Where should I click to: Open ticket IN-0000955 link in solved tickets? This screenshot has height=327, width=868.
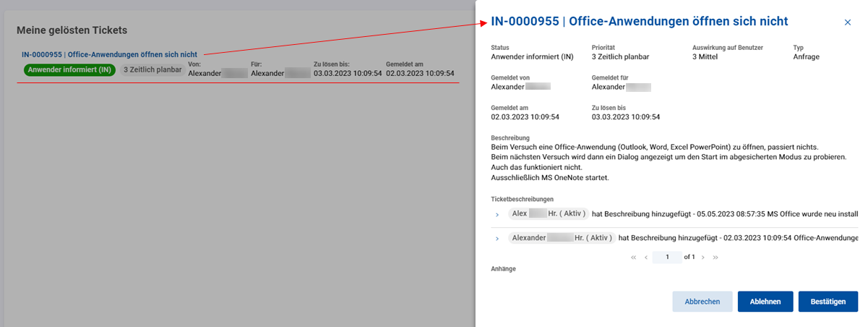click(x=110, y=54)
